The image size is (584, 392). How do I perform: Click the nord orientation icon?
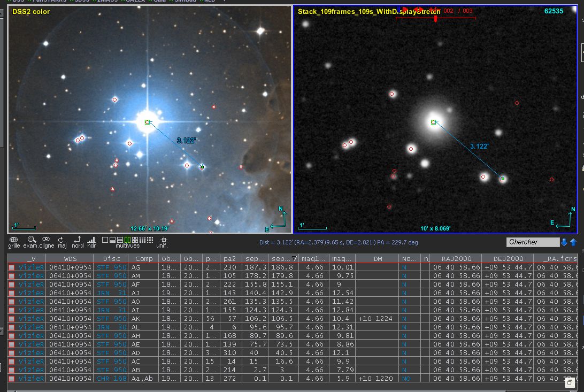(77, 240)
